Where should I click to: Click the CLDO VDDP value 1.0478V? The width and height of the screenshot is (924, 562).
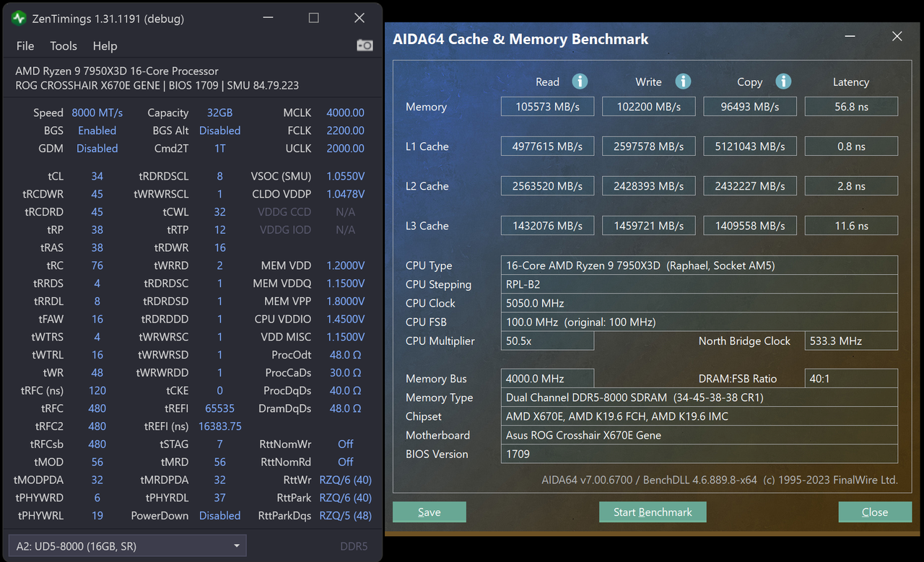[345, 194]
